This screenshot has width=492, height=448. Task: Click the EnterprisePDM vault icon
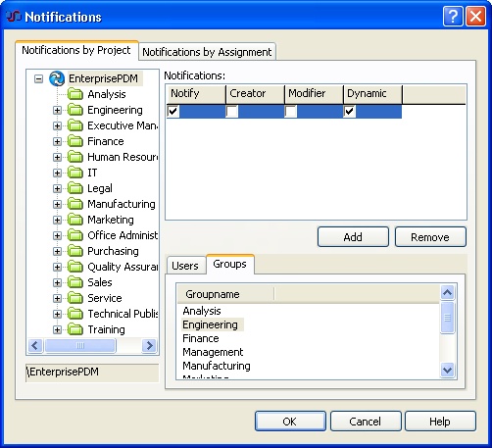pyautogui.click(x=57, y=78)
